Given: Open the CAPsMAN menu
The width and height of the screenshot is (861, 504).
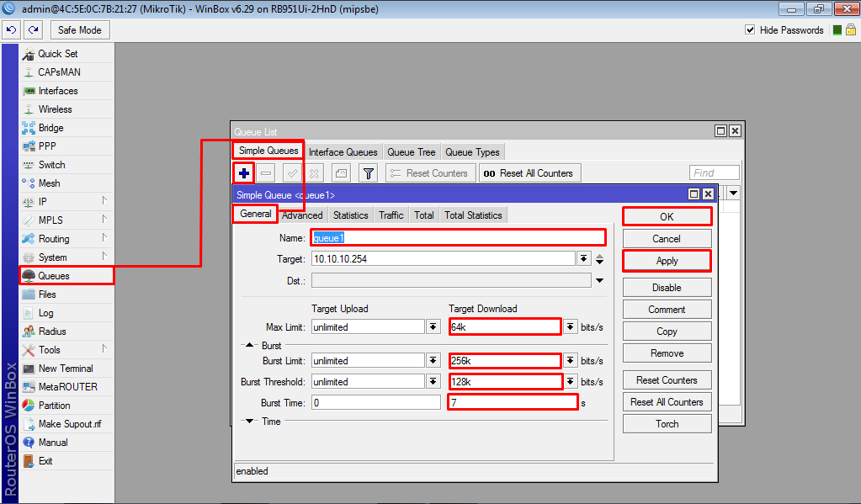Looking at the screenshot, I should [66, 72].
